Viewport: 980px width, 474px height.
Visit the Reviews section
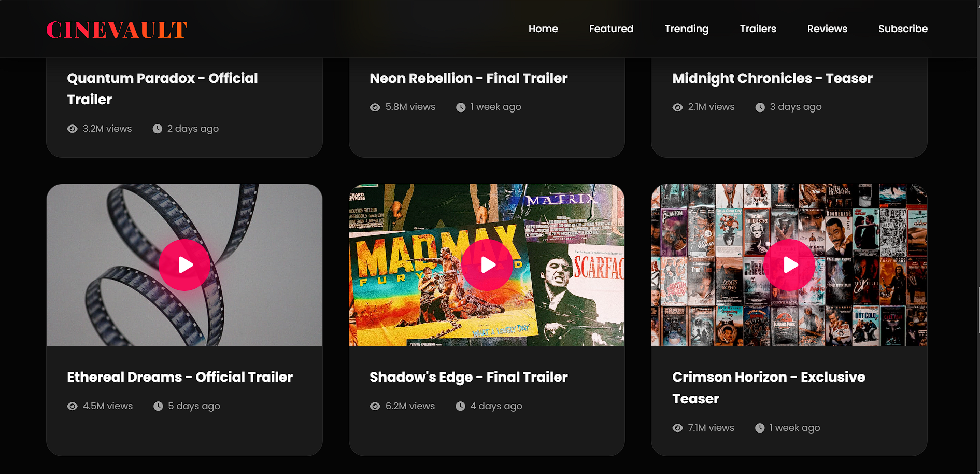click(827, 29)
